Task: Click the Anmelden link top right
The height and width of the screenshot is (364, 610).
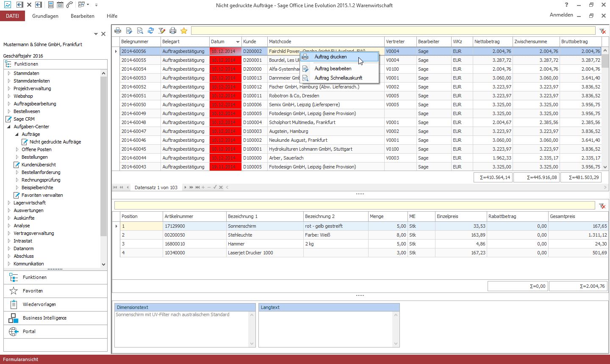Action: [x=561, y=15]
